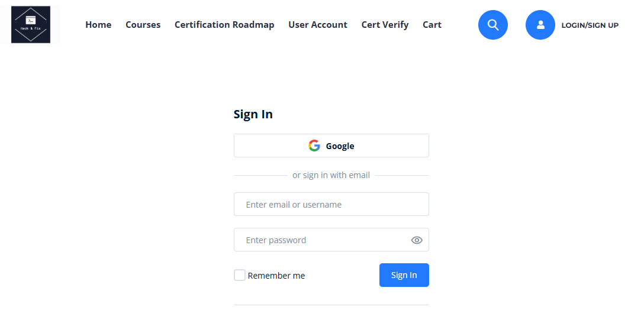Click the Hack & Fix site logo
Viewport: 644px width, 310px height.
click(x=31, y=25)
